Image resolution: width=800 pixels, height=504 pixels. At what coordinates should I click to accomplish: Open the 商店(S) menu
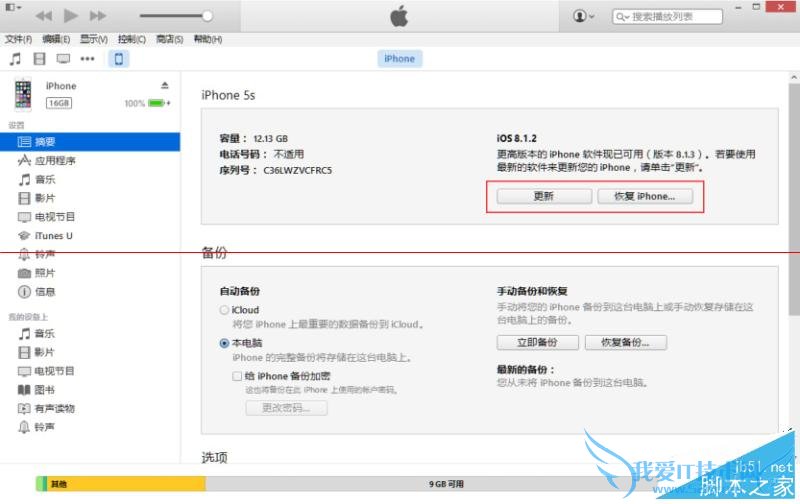169,39
